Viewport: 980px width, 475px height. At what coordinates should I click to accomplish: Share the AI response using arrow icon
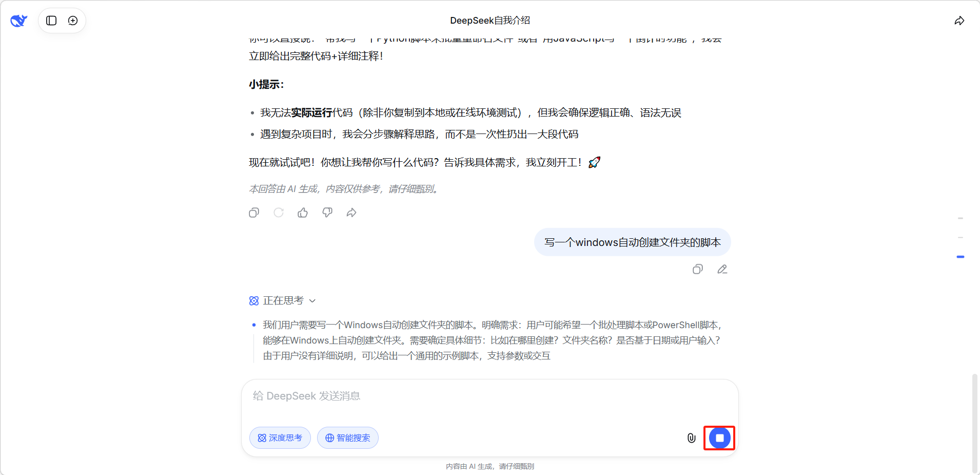[351, 213]
